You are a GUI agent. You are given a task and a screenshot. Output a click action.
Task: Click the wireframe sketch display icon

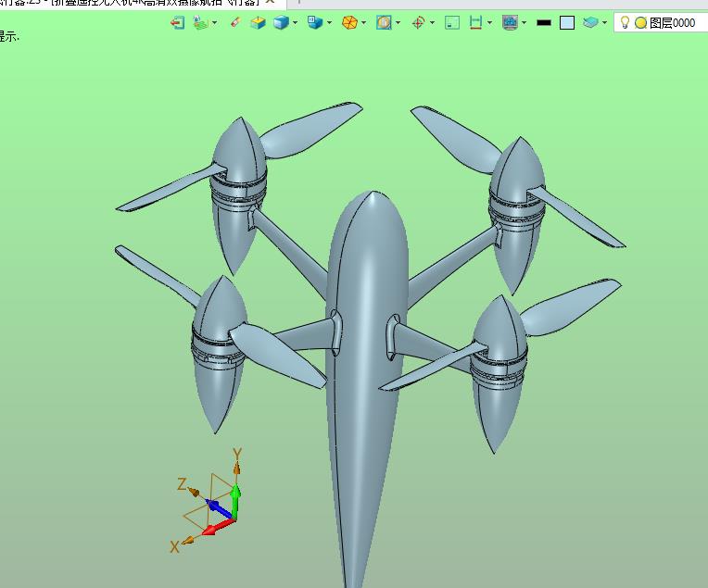click(200, 22)
